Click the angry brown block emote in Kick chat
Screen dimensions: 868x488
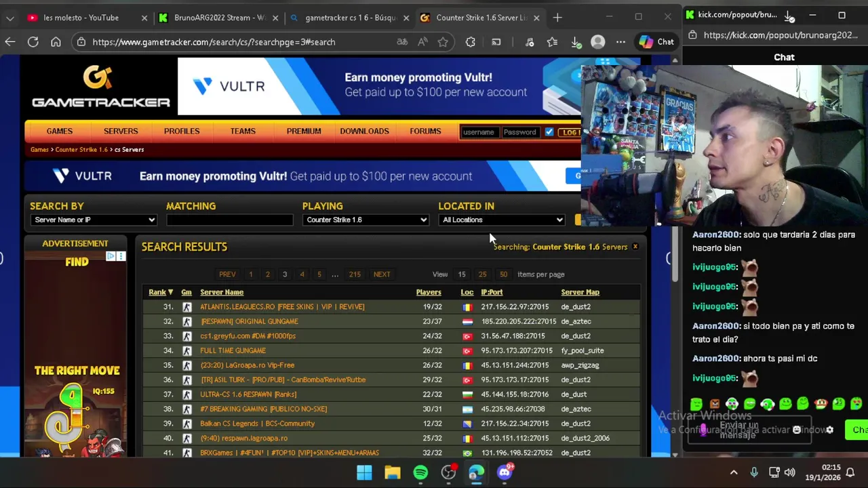[714, 404]
